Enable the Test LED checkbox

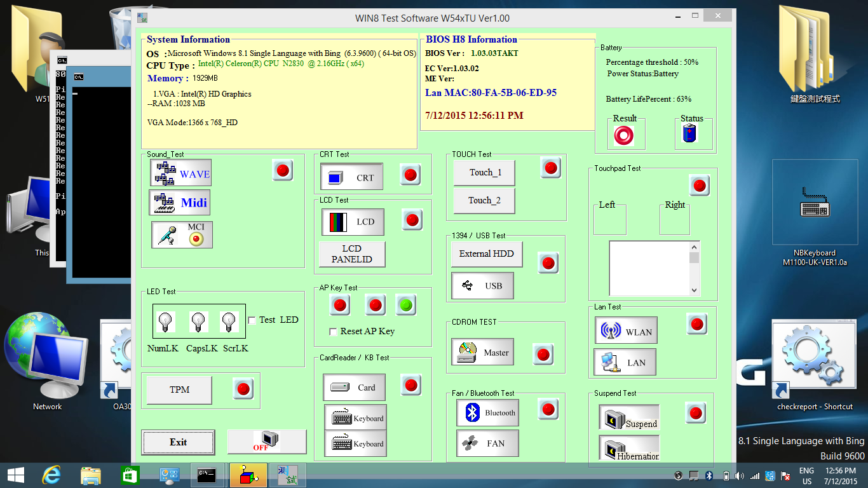(x=252, y=320)
